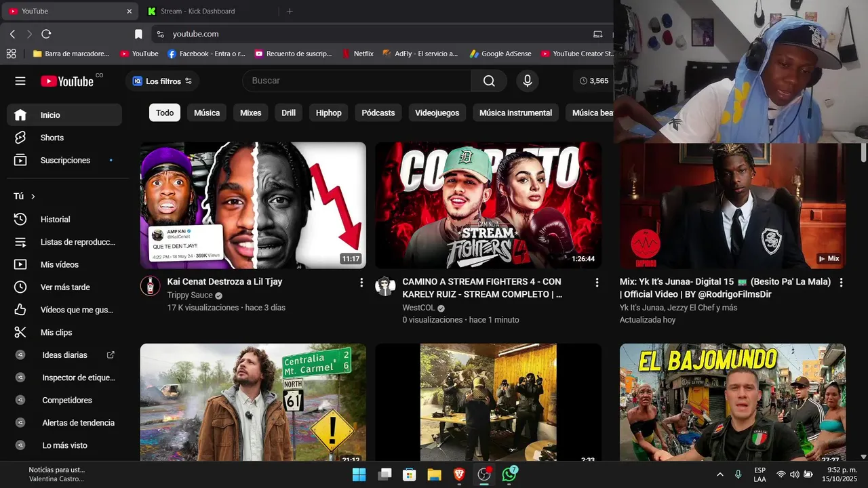Viewport: 868px width, 488px height.
Task: Open Kai Cenat Destroza a Lil Tjay title
Action: [x=224, y=281]
